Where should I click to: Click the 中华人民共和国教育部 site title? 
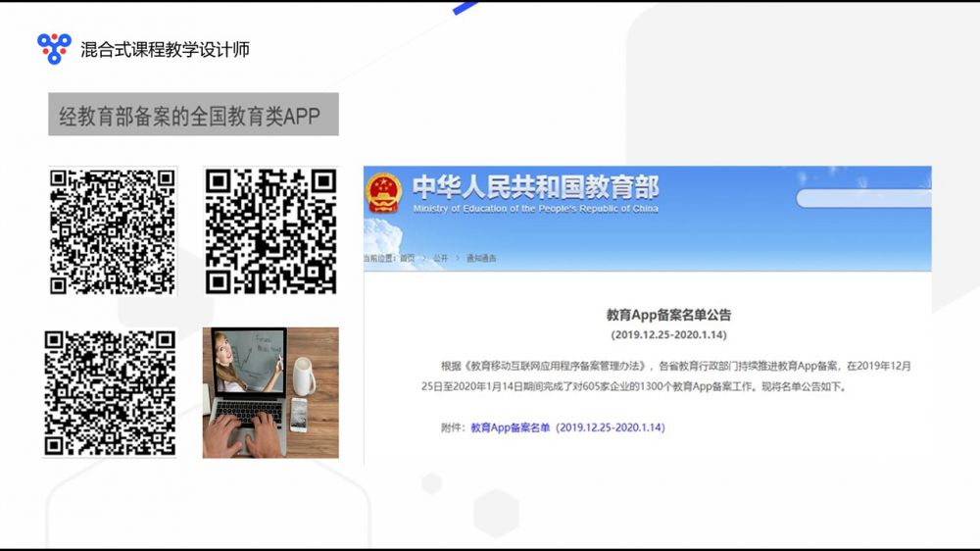click(x=535, y=186)
